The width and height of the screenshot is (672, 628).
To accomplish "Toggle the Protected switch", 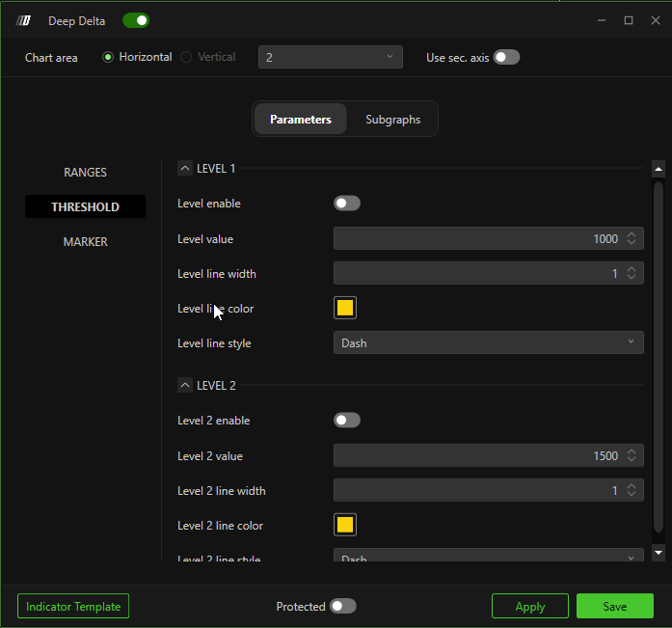I will [342, 606].
